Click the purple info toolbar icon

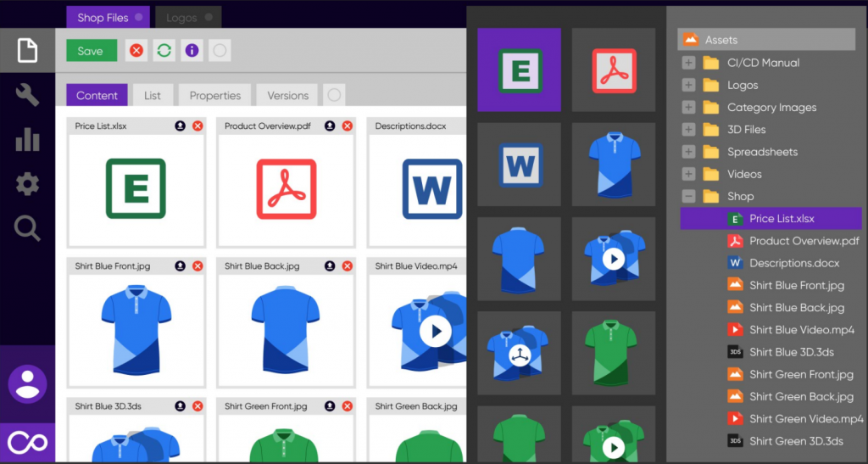coord(192,50)
